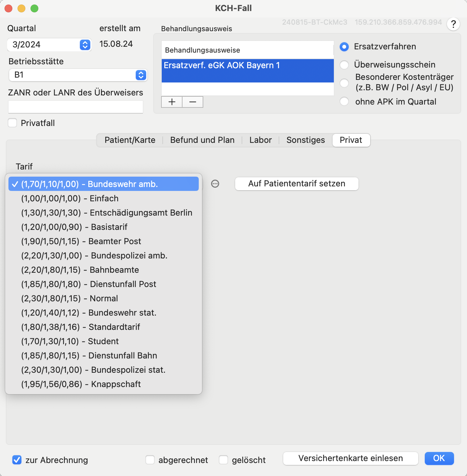Choose Bundeswehr stat. tariff
Viewport: 467px width, 476px height.
[104, 313]
